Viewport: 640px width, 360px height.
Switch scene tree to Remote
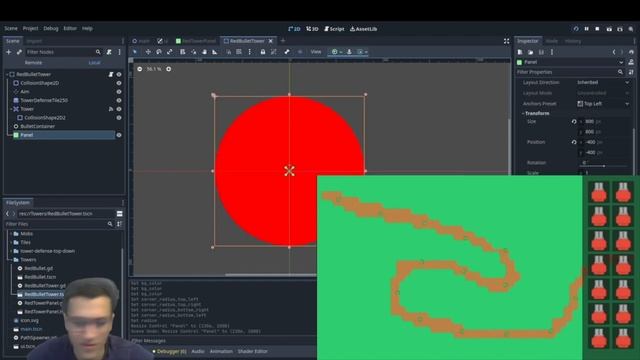33,63
